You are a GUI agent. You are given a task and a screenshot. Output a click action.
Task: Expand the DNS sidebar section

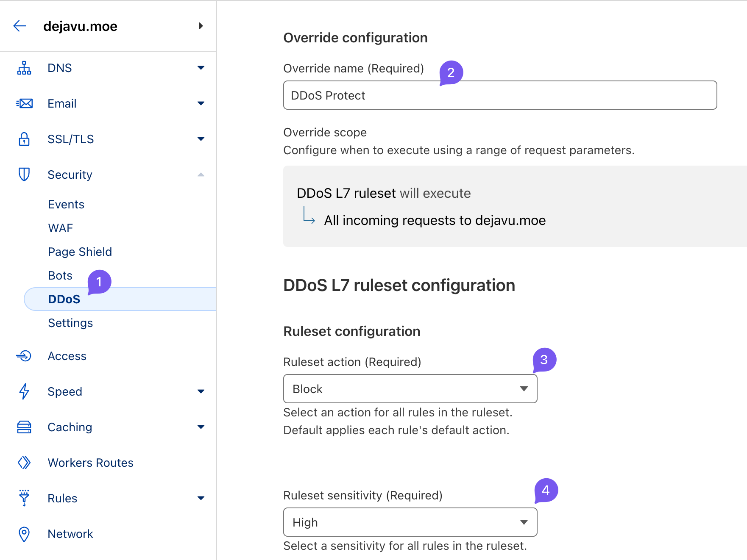pyautogui.click(x=201, y=68)
